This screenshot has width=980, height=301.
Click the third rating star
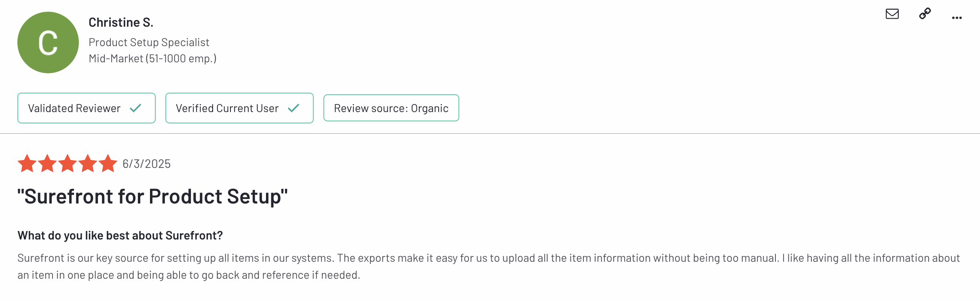tap(68, 164)
